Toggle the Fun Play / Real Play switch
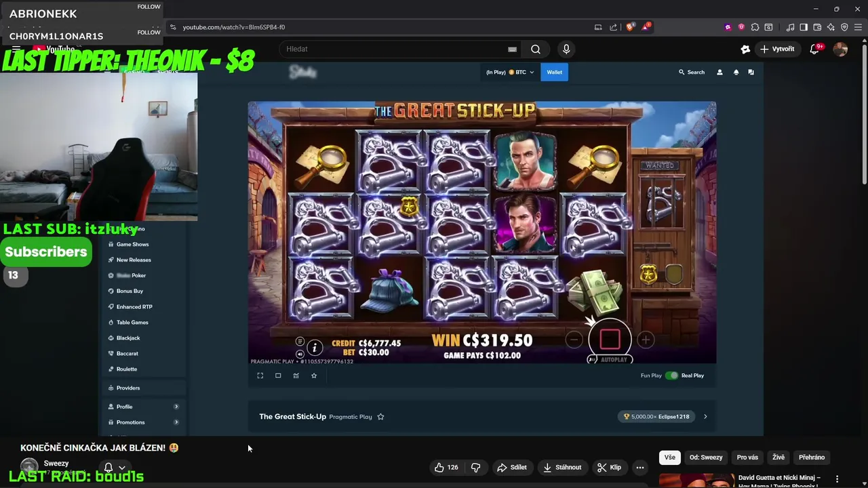 671,375
